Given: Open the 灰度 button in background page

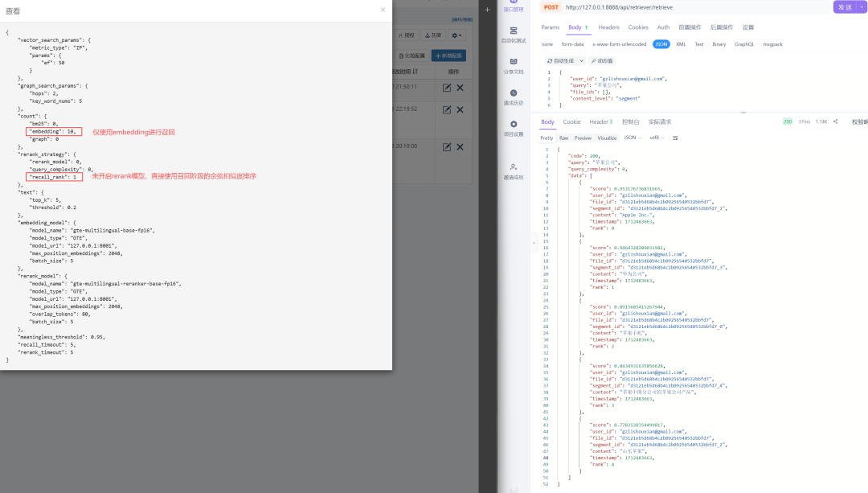Looking at the screenshot, I should pyautogui.click(x=433, y=35).
